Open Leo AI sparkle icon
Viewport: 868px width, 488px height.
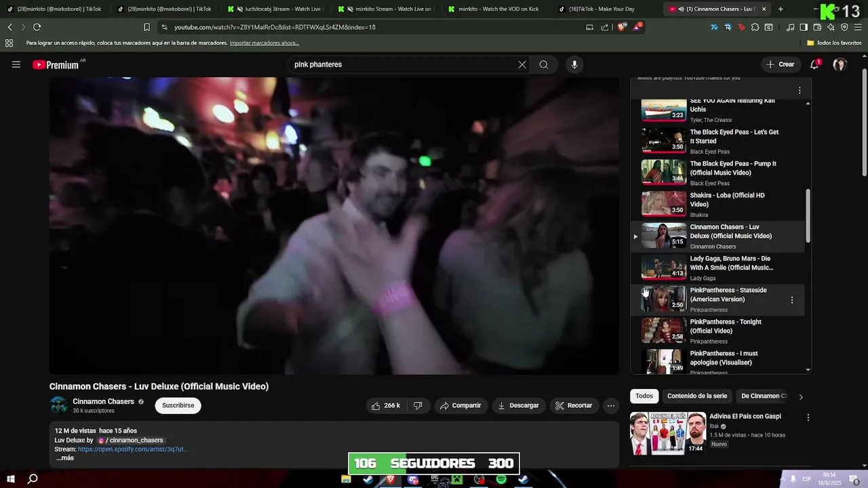tap(831, 27)
